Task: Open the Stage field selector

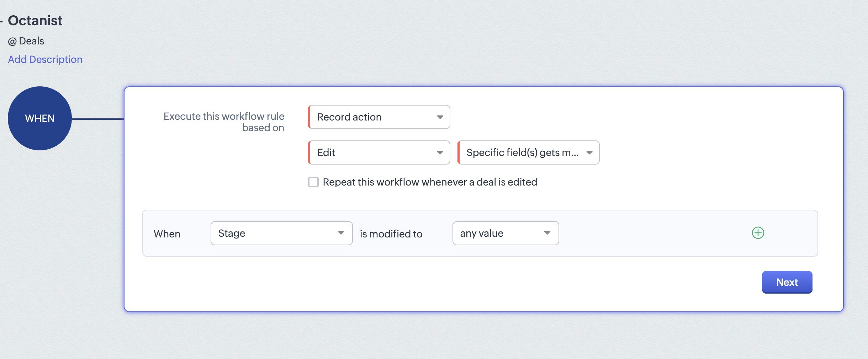Action: [281, 233]
